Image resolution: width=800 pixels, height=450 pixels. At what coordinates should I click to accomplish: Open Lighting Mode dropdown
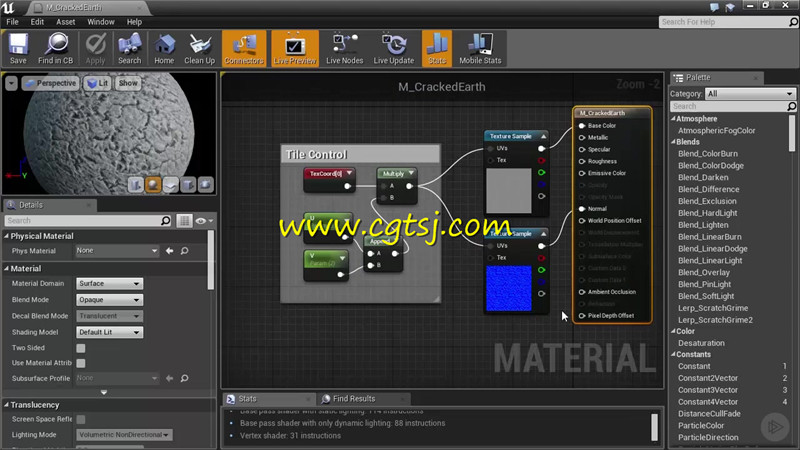[x=124, y=435]
